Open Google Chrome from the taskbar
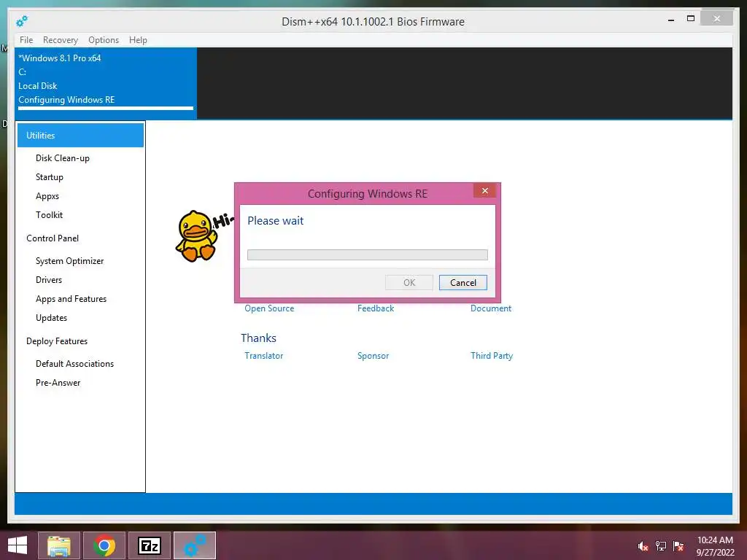The height and width of the screenshot is (560, 747). click(104, 545)
